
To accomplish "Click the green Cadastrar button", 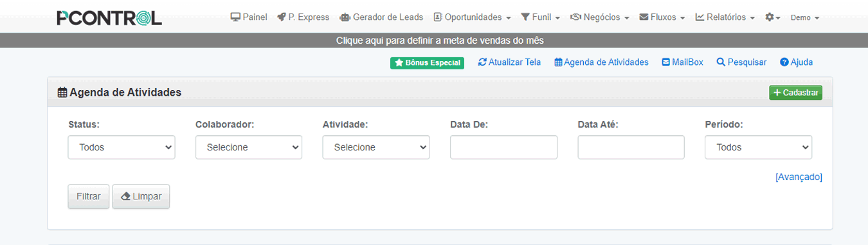I will [x=796, y=93].
